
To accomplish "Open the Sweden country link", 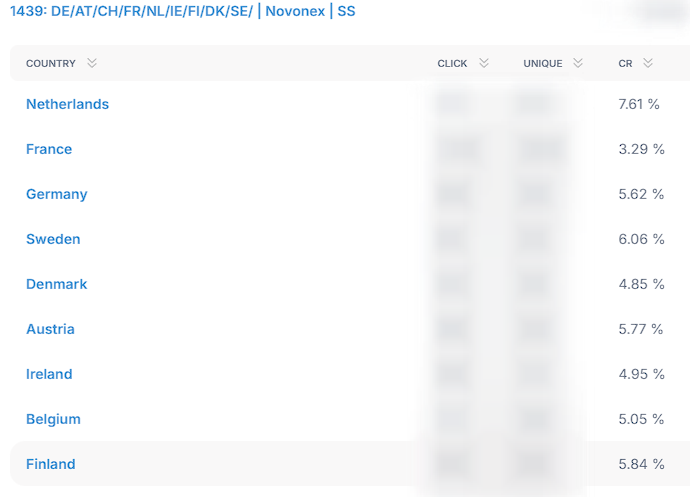I will point(53,239).
